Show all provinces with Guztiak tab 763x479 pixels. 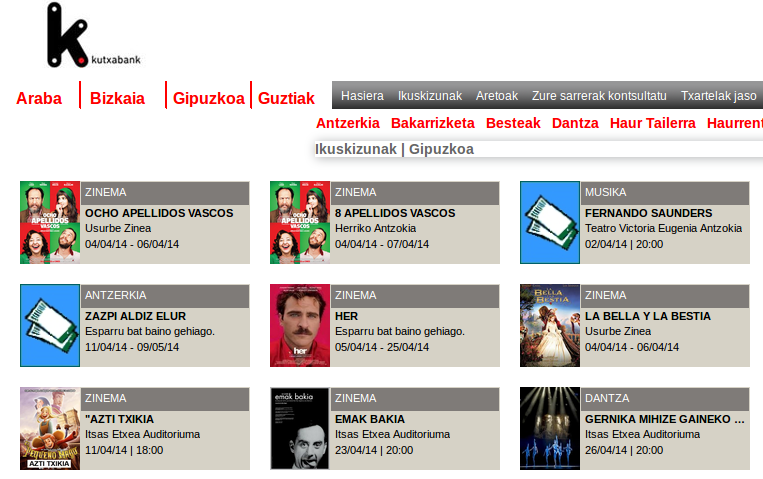coord(286,98)
